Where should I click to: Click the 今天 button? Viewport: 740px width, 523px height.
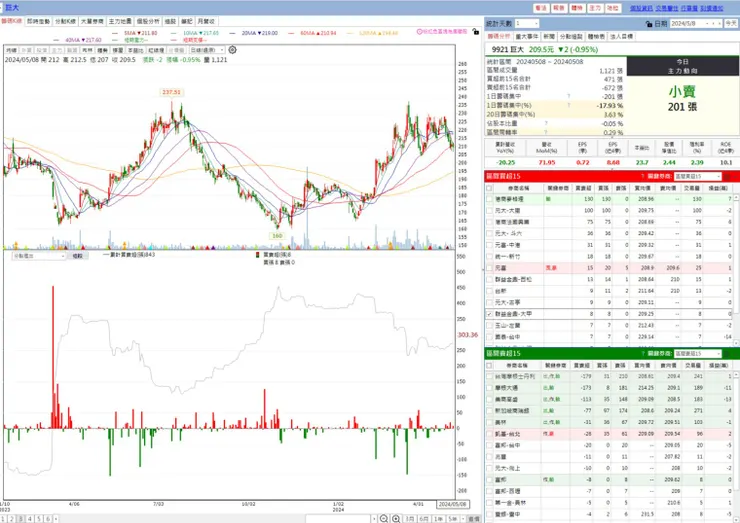pos(732,24)
